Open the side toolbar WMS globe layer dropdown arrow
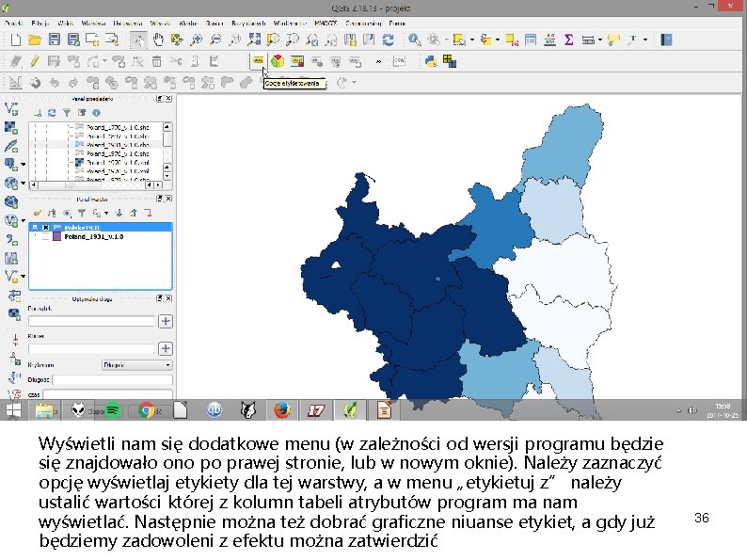This screenshot has height=560, width=747. (x=23, y=183)
